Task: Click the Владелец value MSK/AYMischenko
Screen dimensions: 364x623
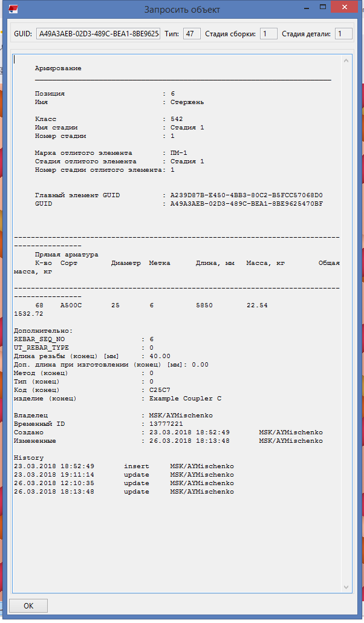Action: (x=181, y=416)
